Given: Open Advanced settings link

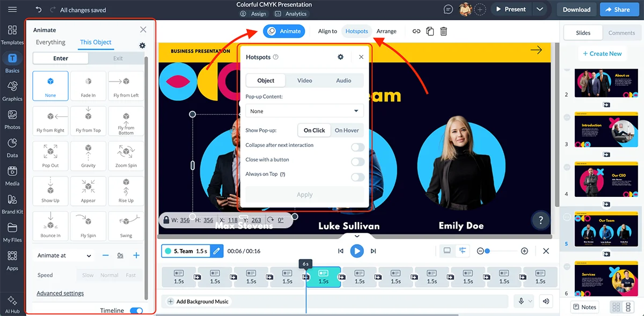Looking at the screenshot, I should click(60, 293).
